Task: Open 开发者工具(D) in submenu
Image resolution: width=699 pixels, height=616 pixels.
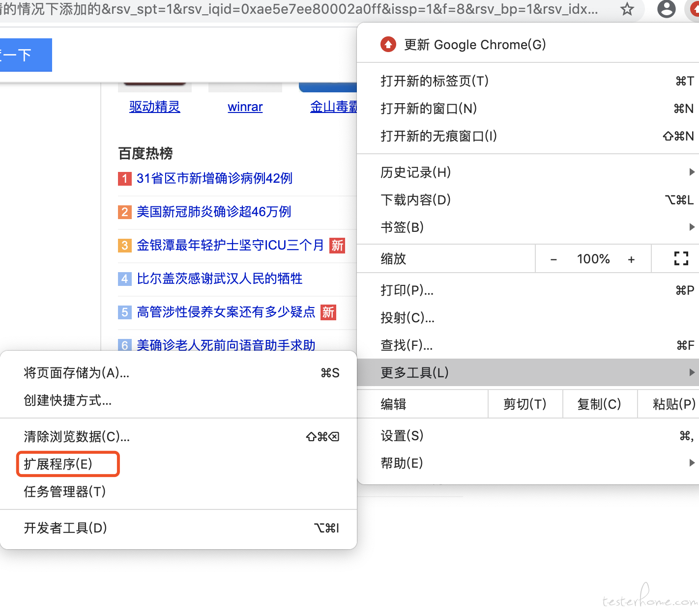Action: click(x=178, y=528)
